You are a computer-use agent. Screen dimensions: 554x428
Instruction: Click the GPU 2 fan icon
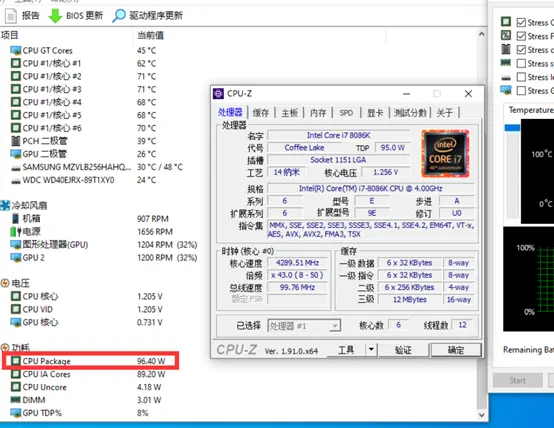(x=16, y=258)
